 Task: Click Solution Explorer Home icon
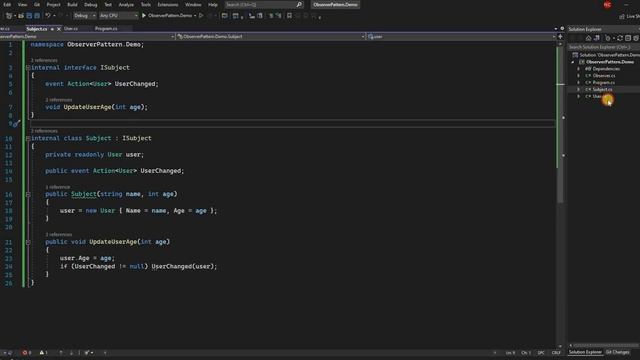tap(588, 38)
